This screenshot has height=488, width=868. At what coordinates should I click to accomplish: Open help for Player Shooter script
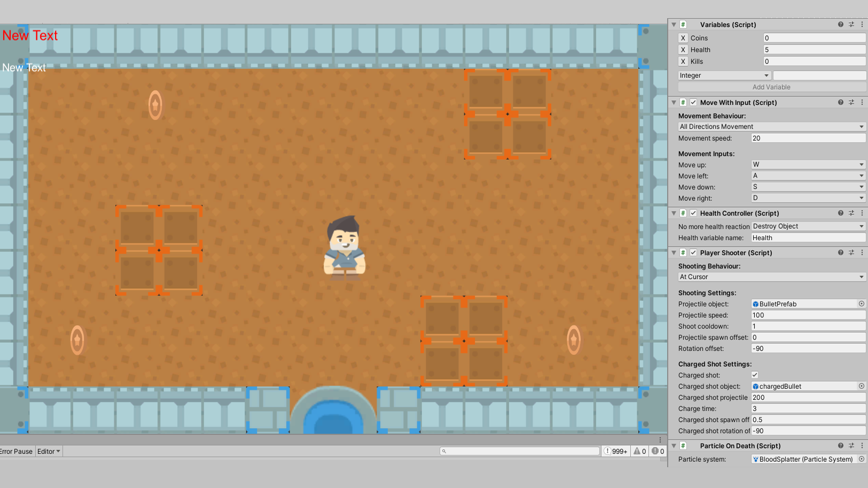[840, 253]
